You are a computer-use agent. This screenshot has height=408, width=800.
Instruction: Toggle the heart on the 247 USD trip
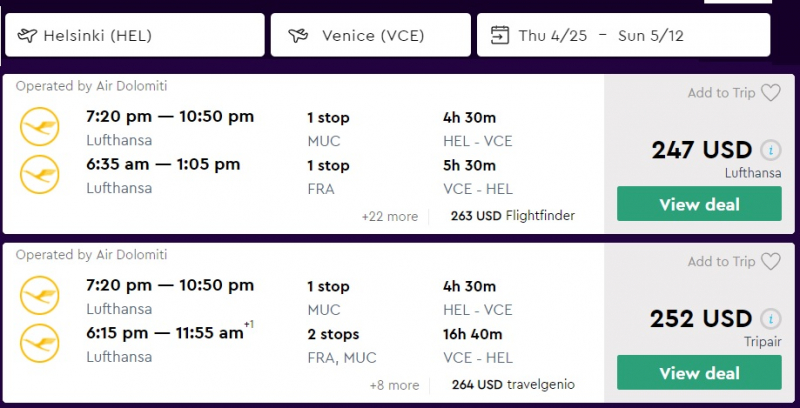point(770,93)
